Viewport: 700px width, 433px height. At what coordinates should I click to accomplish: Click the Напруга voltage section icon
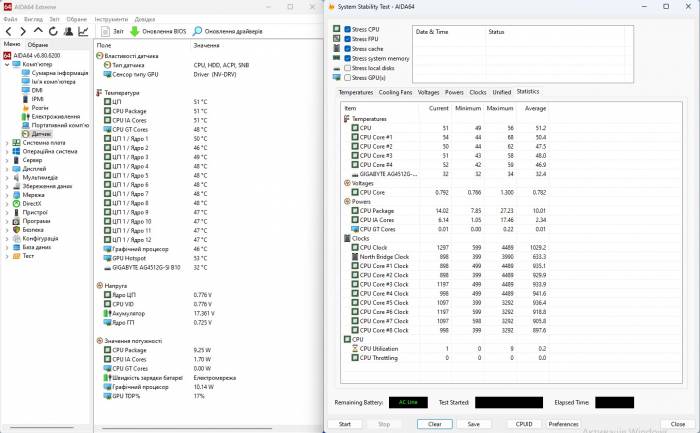coord(100,286)
